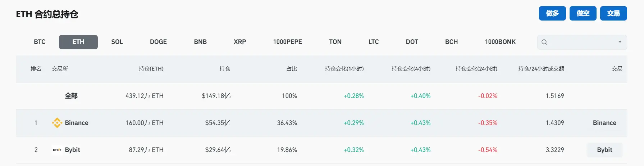644x166 pixels.
Task: Switch to the 1000PEPE tab
Action: (287, 42)
